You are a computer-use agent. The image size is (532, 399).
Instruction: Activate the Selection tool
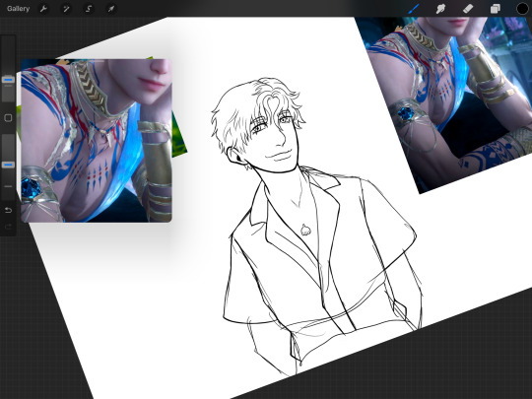click(89, 9)
